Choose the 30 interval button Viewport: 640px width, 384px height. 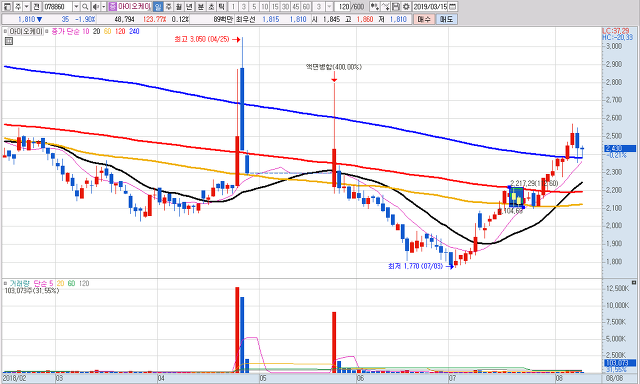tap(285, 7)
